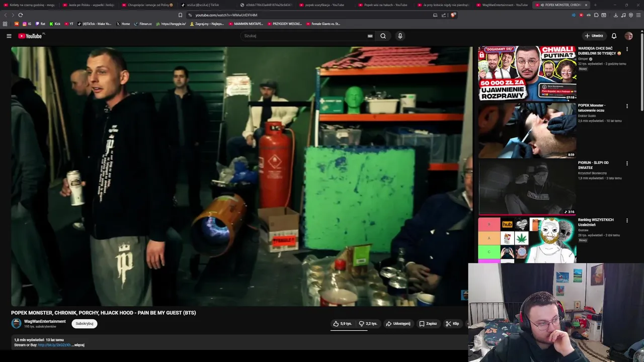This screenshot has width=644, height=362.
Task: Open the PIORUN - ŚLEPI OD ŚWIATEŁ thumbnail
Action: coord(527,188)
